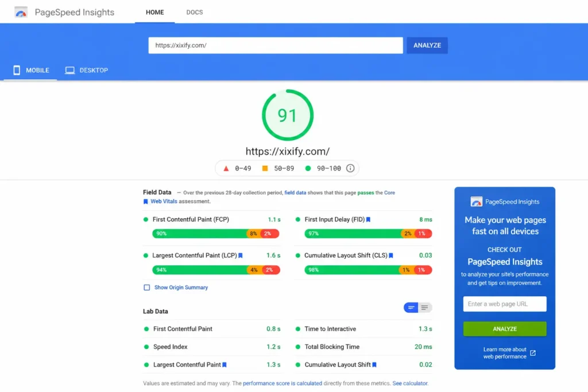Screen dimensions: 588x392
Task: Open the DOCS tab
Action: coord(194,13)
